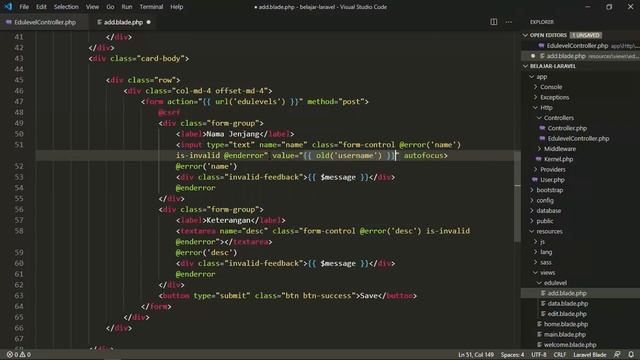
Task: Click the editor vertical scrollbar thumb
Action: tap(518, 196)
